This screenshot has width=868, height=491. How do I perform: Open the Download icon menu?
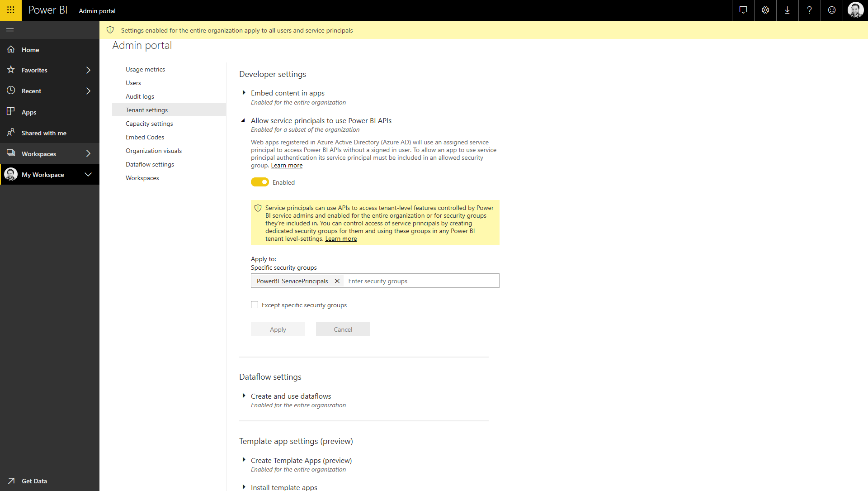pyautogui.click(x=788, y=11)
